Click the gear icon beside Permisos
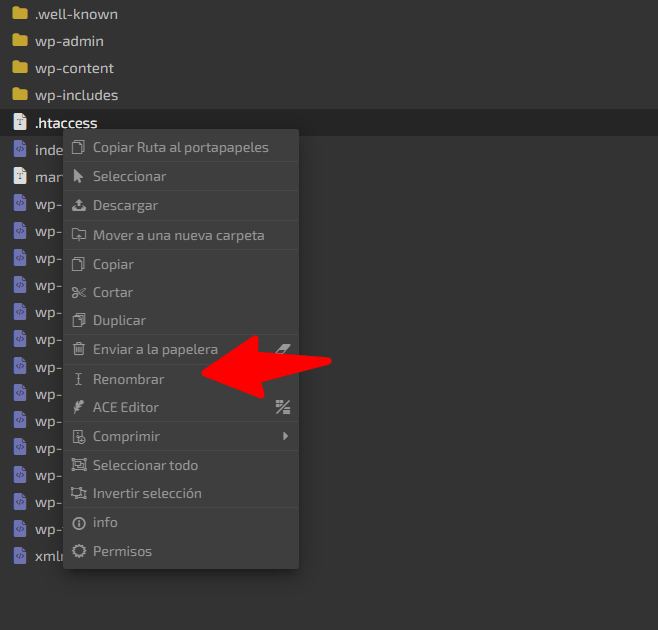Screen dimensions: 658x630 [78, 552]
